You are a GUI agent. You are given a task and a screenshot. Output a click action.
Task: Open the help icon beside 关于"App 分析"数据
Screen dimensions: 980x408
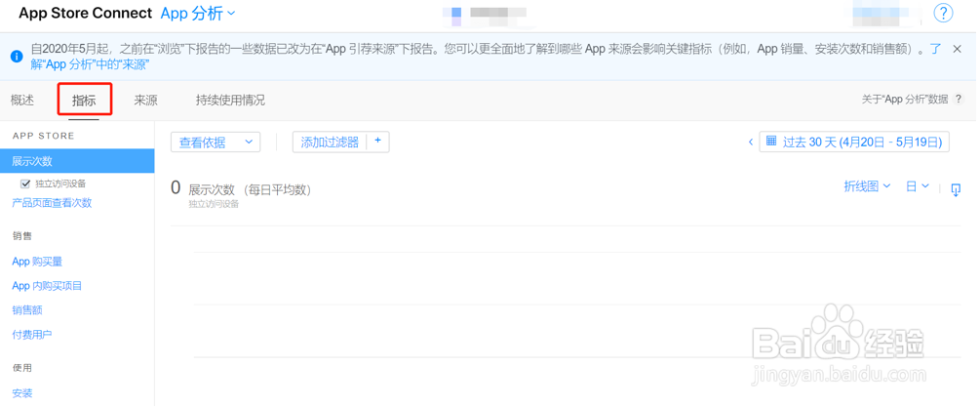pyautogui.click(x=958, y=99)
